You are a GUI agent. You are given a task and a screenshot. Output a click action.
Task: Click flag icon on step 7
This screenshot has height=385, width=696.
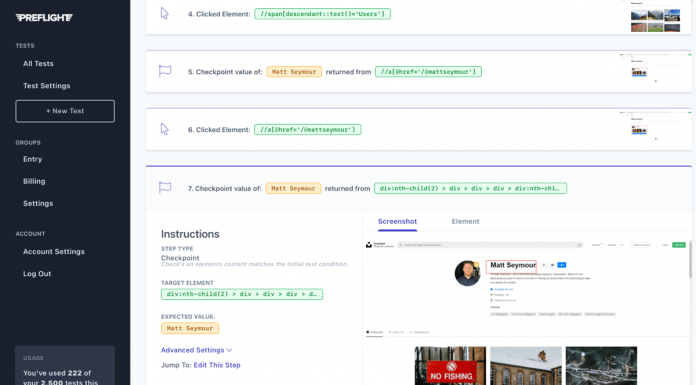click(165, 188)
